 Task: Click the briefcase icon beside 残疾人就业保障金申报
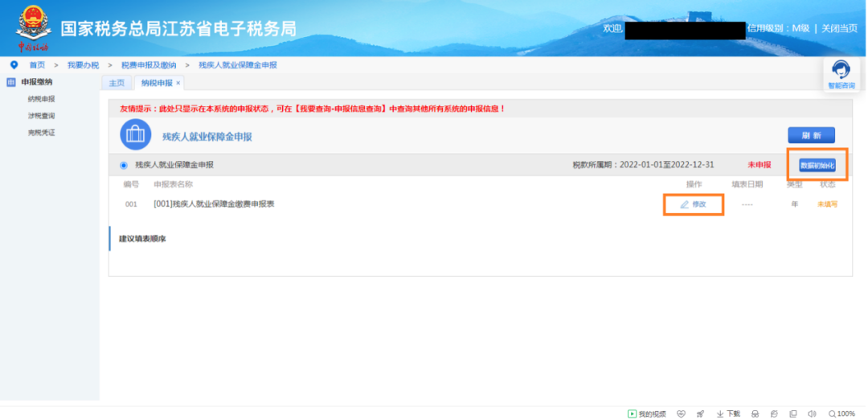134,134
